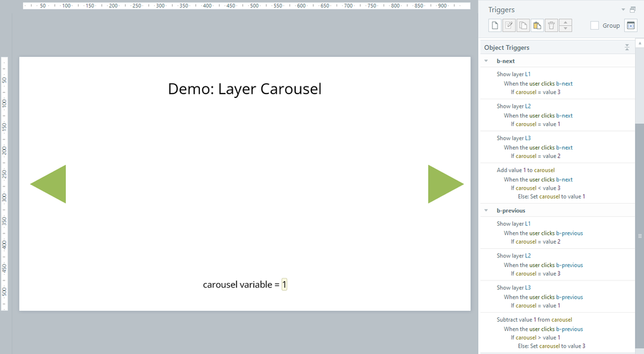The width and height of the screenshot is (644, 354).
Task: Click the horizontal ruler above the slide
Action: (x=246, y=6)
